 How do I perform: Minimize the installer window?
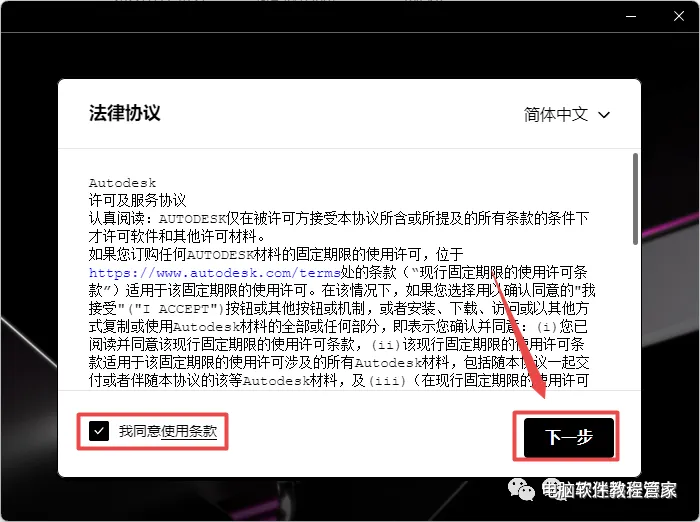point(631,17)
